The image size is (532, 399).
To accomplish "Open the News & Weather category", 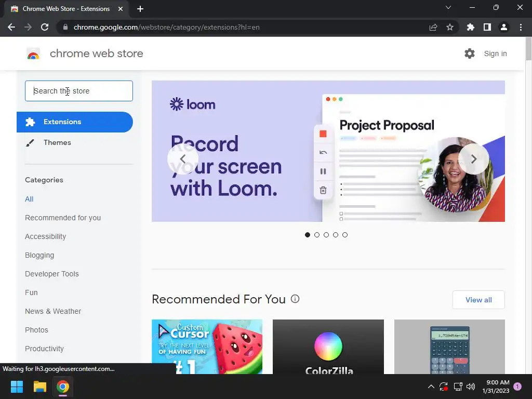I will tap(53, 311).
